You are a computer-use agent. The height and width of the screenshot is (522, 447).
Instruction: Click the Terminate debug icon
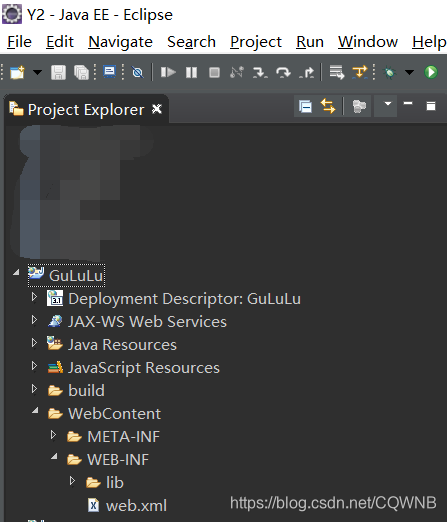(214, 72)
